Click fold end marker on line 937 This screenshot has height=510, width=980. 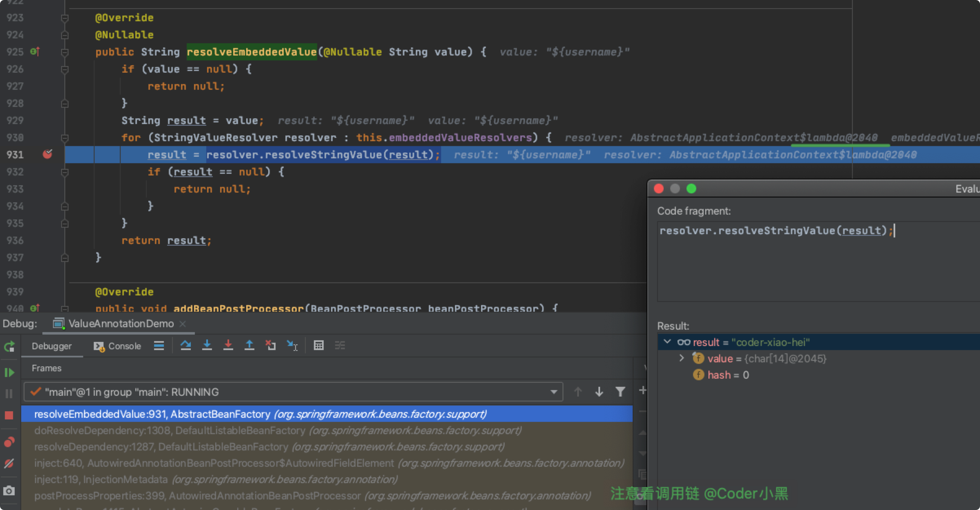(64, 258)
